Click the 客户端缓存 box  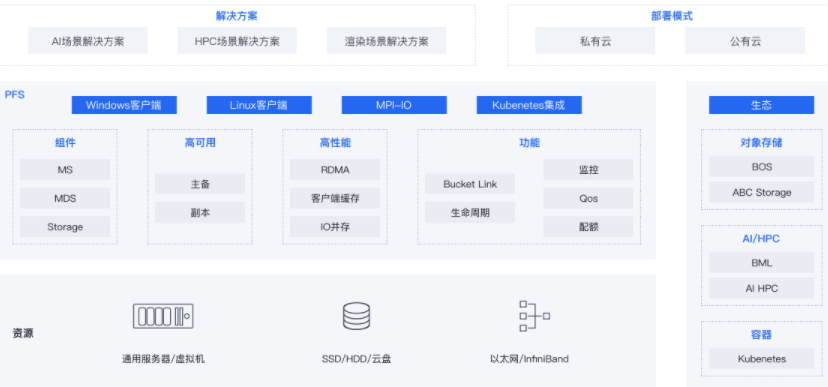(335, 199)
